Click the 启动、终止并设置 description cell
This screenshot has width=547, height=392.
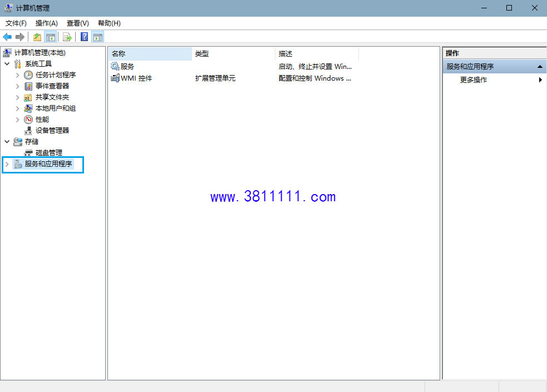tap(315, 67)
